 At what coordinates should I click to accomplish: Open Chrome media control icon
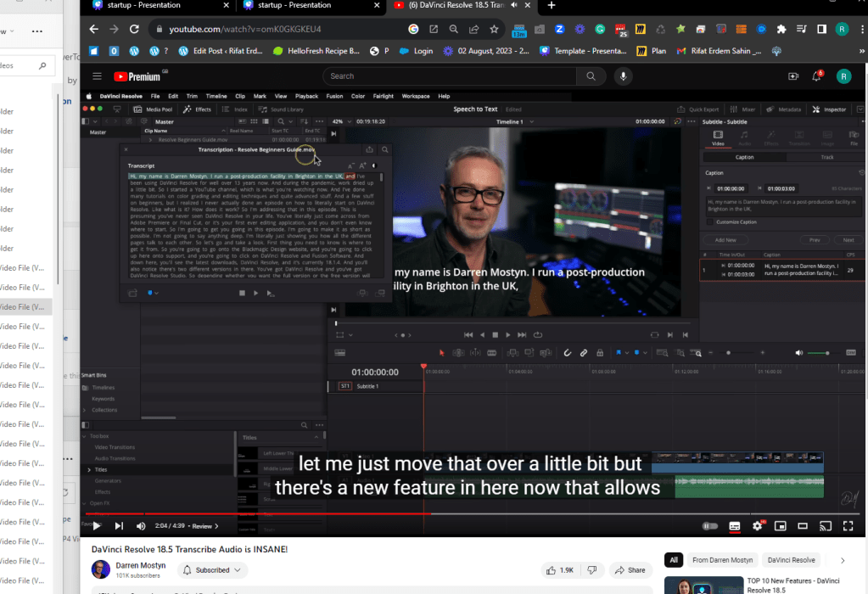(x=801, y=29)
